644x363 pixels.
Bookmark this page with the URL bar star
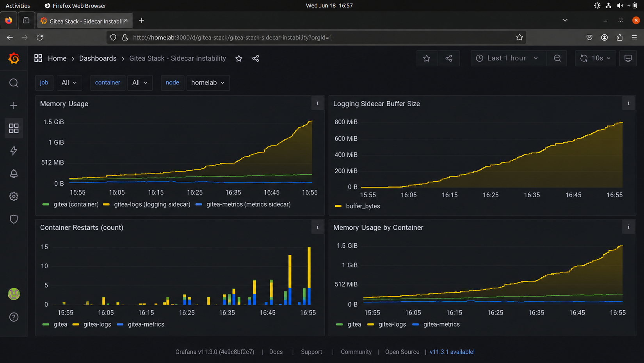pos(519,38)
